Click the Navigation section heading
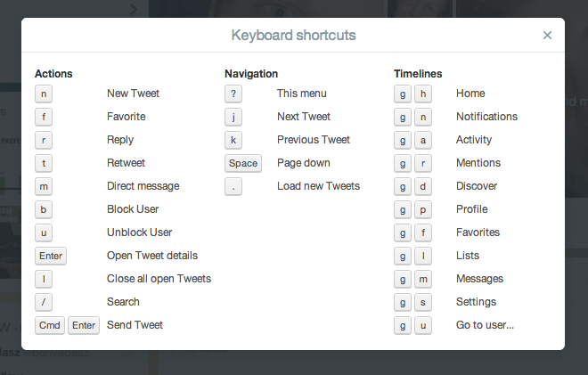The height and width of the screenshot is (375, 588). coord(251,74)
